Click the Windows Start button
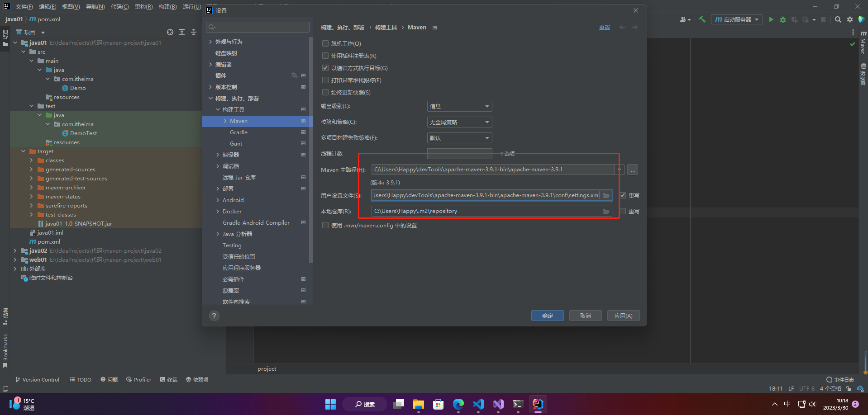The image size is (868, 415). pyautogui.click(x=331, y=404)
